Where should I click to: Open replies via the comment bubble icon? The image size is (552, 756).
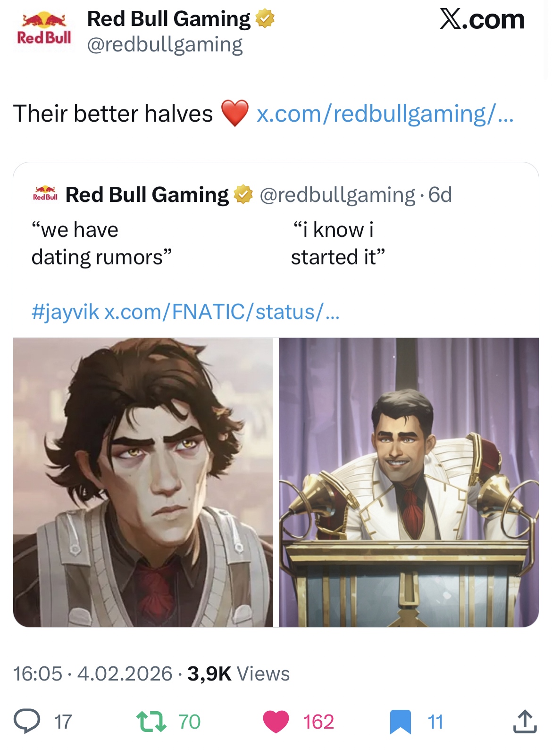(27, 721)
